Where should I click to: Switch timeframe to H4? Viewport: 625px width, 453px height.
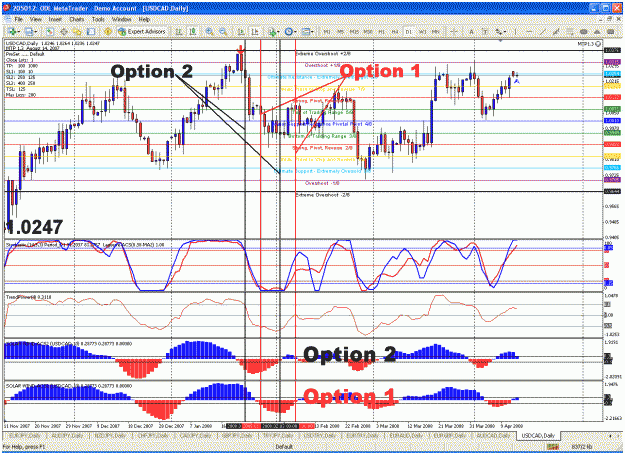coord(395,32)
